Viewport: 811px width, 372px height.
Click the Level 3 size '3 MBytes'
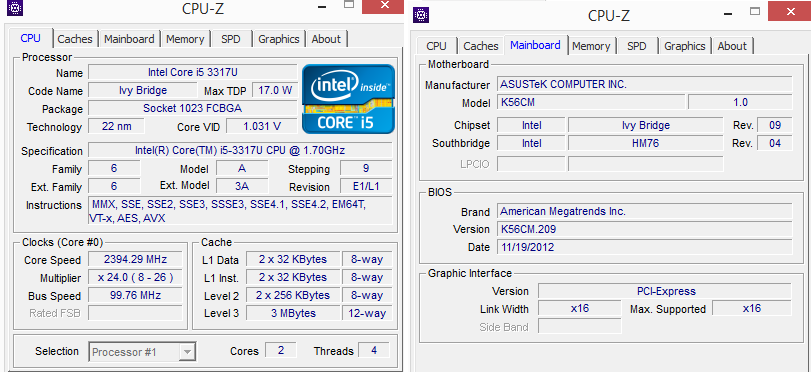coord(293,313)
